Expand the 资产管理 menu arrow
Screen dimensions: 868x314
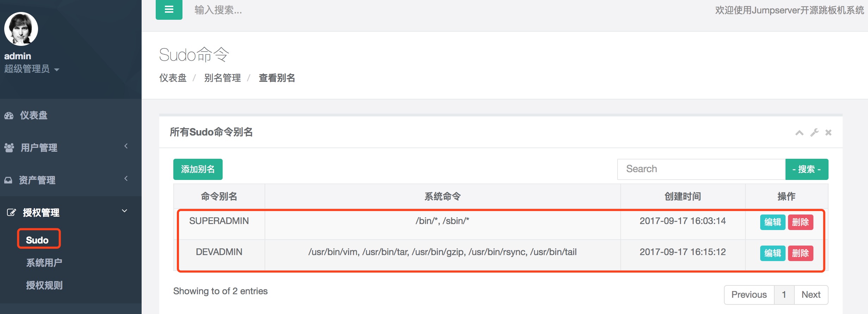(126, 179)
